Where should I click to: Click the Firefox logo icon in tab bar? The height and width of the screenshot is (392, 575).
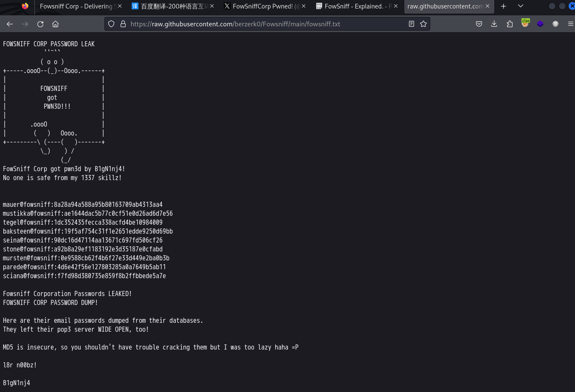[x=25, y=6]
